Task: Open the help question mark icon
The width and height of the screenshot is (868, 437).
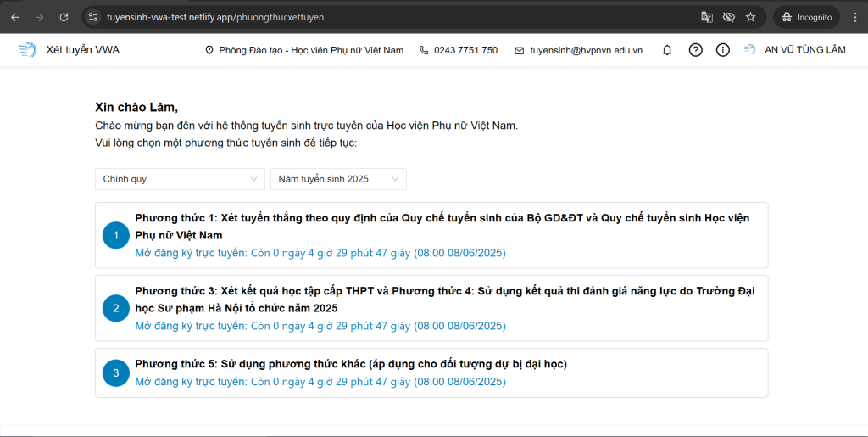Action: tap(695, 50)
